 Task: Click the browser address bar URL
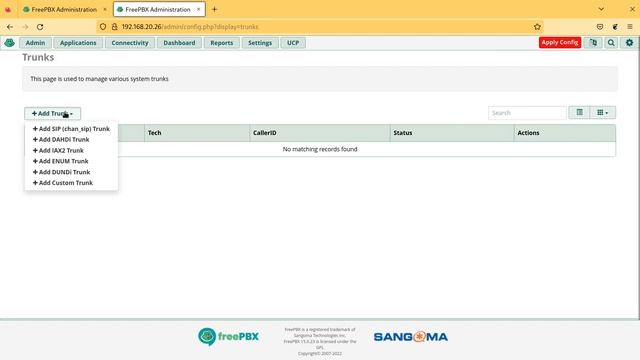pyautogui.click(x=190, y=27)
